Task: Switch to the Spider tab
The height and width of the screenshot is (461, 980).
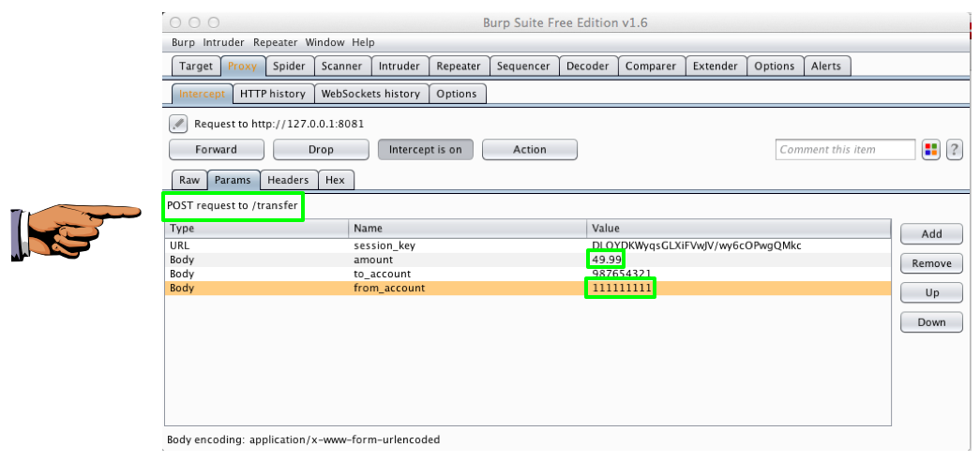Action: click(289, 66)
